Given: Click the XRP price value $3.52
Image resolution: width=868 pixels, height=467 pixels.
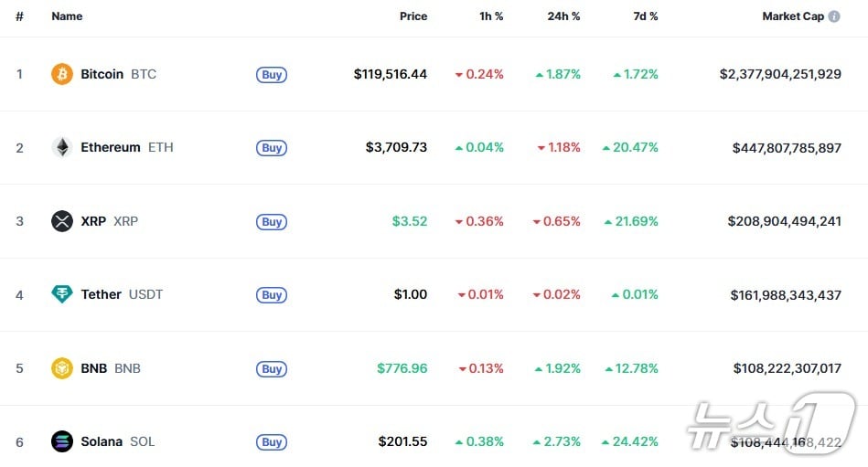Looking at the screenshot, I should 410,221.
